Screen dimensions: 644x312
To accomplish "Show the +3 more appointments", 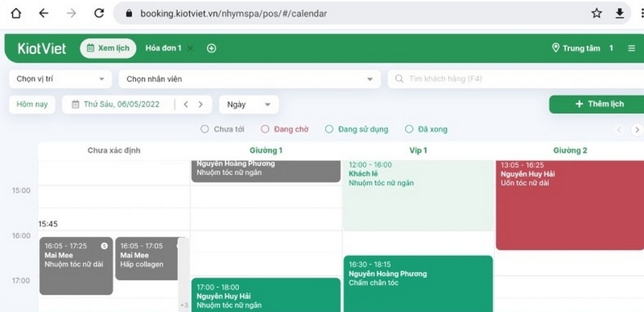I will pyautogui.click(x=184, y=305).
